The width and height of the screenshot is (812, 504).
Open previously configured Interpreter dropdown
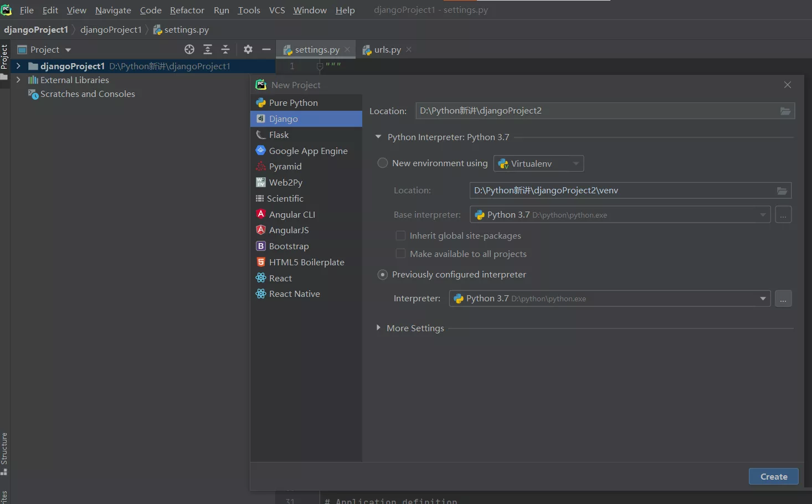[609, 299]
